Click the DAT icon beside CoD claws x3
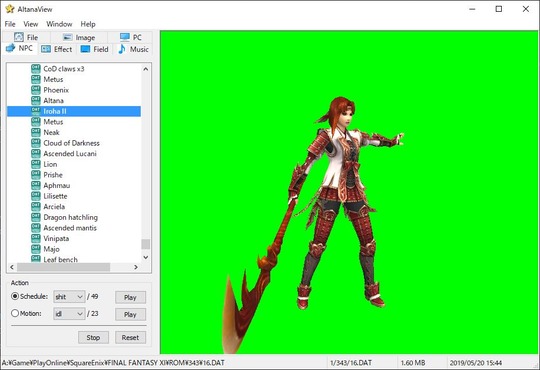The width and height of the screenshot is (540, 370). tap(36, 69)
